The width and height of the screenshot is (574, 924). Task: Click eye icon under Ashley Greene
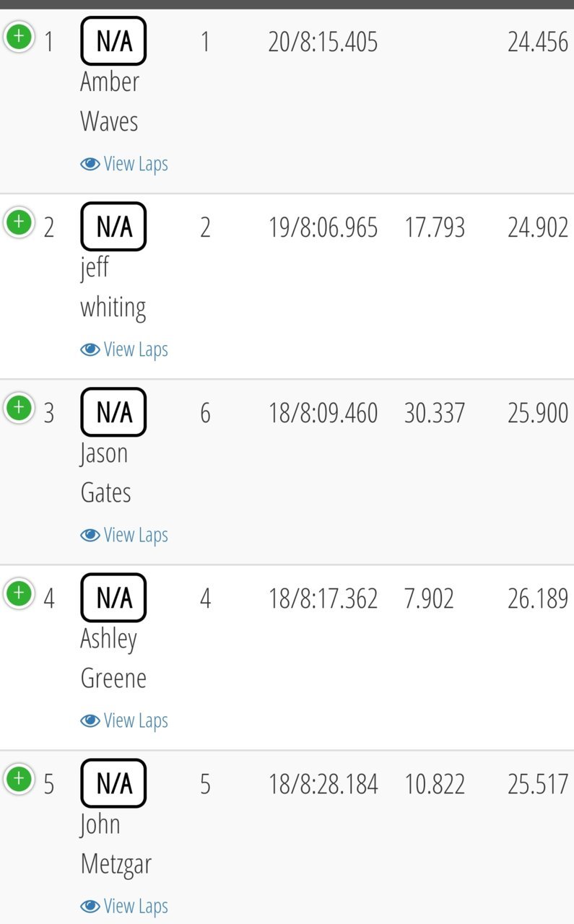pos(90,721)
